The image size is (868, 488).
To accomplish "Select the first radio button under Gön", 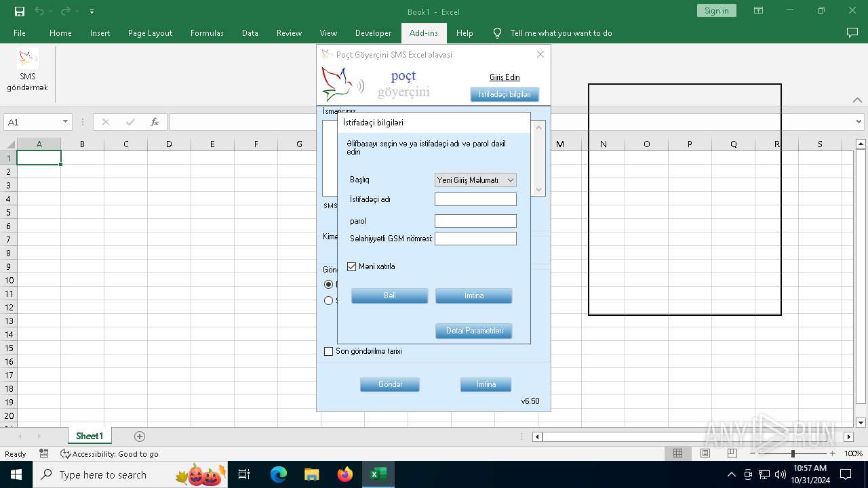I will point(329,285).
